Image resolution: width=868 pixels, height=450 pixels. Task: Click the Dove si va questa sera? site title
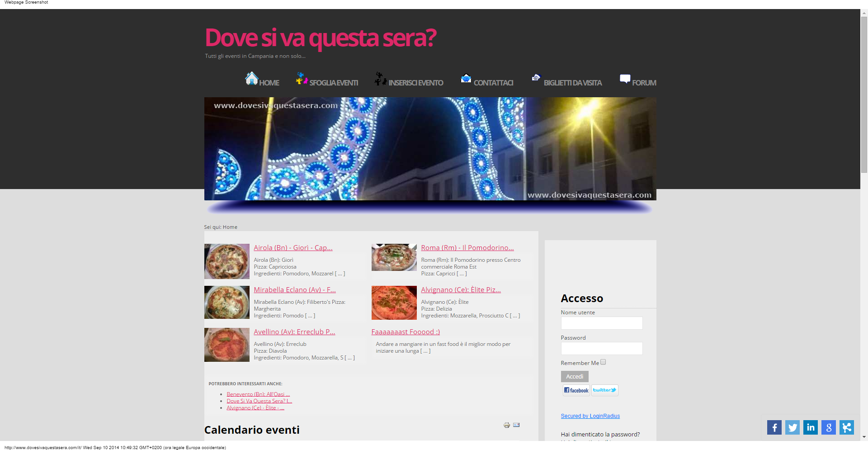pos(321,38)
